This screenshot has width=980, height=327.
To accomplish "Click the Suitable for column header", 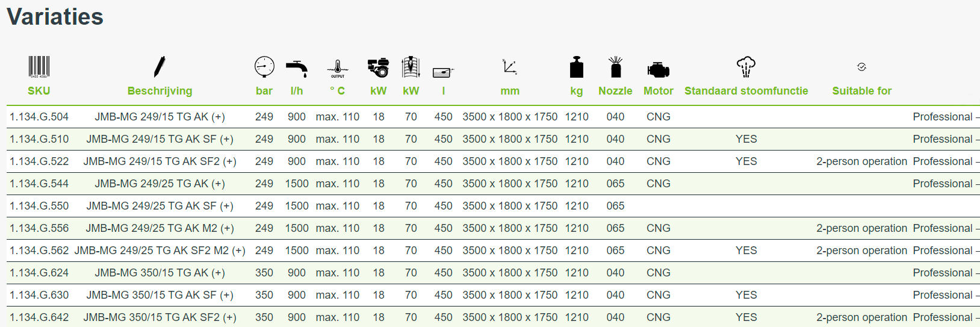I will pyautogui.click(x=862, y=91).
